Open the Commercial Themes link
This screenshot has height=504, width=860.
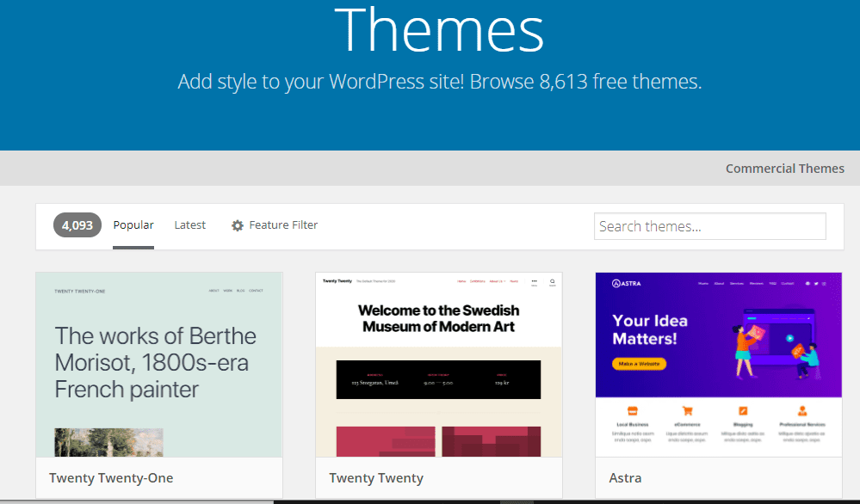click(x=784, y=169)
